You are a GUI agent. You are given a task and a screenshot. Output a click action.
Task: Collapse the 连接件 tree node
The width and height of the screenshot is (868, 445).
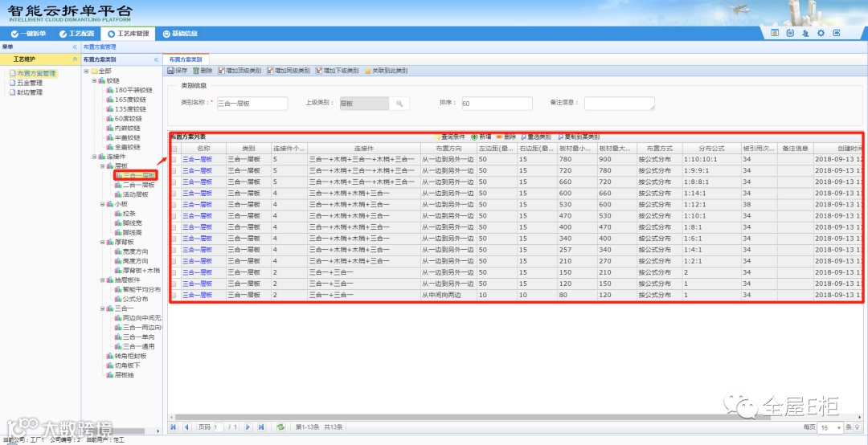94,157
